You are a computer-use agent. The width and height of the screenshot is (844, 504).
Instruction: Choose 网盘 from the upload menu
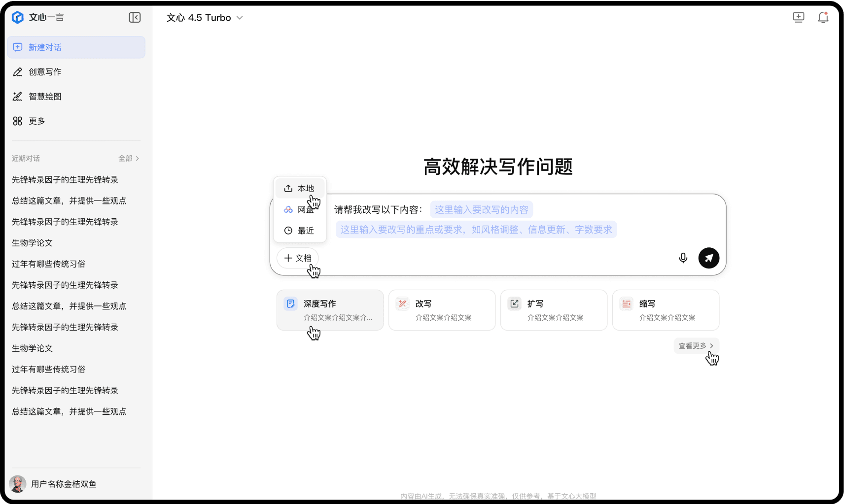300,210
